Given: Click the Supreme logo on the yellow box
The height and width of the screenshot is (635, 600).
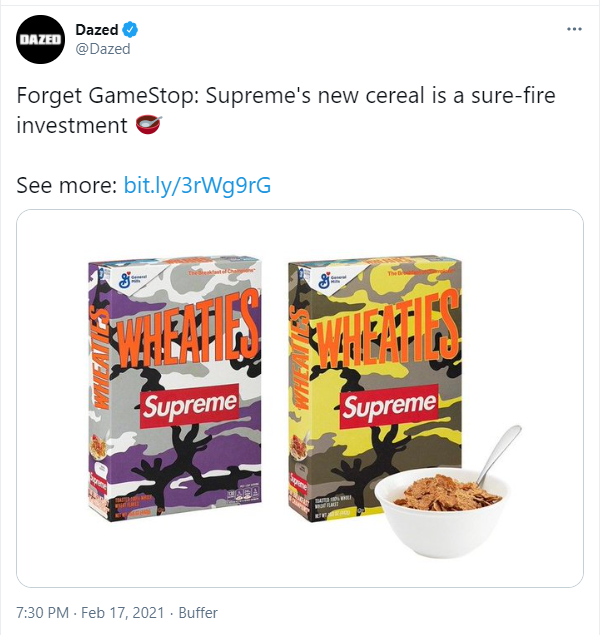Looking at the screenshot, I should point(389,405).
